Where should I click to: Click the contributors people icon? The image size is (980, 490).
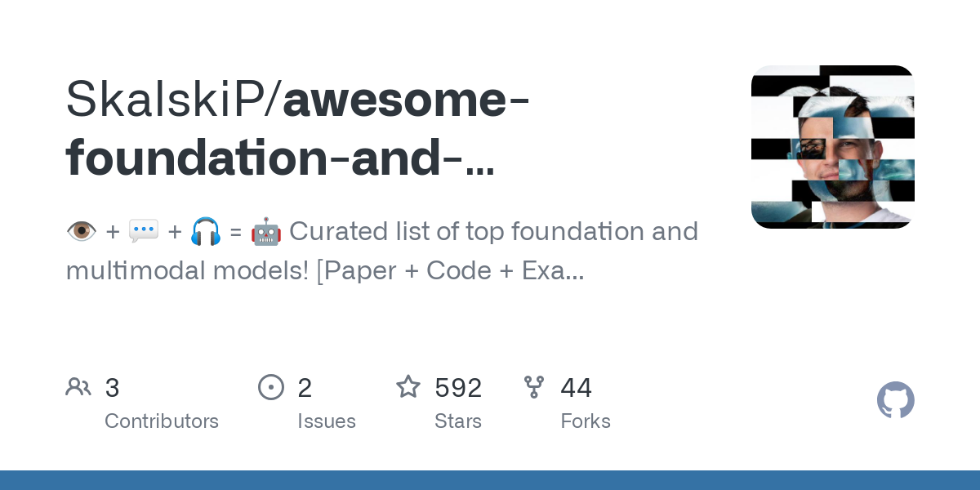78,387
